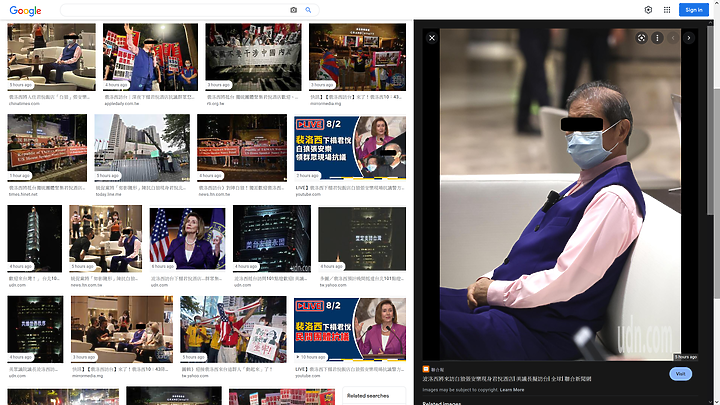
Task: Click the '10 hours ago' badge on LIVE thumbnail
Action: 310,357
